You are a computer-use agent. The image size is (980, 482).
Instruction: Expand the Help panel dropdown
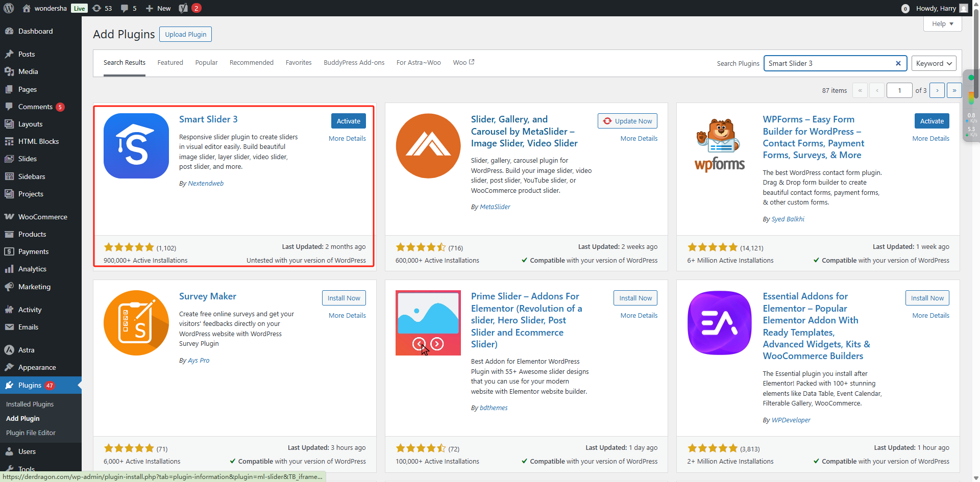(x=942, y=24)
